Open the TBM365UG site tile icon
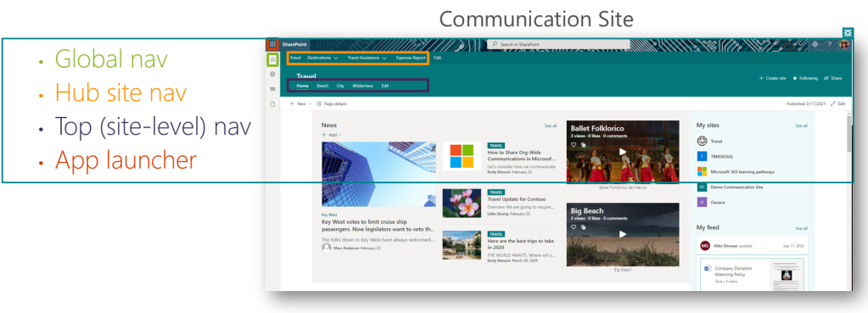 (702, 156)
